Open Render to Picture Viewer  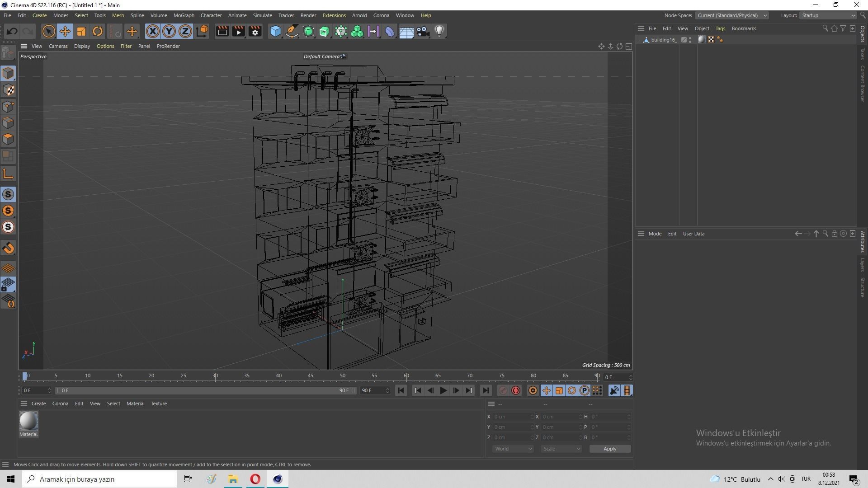238,31
